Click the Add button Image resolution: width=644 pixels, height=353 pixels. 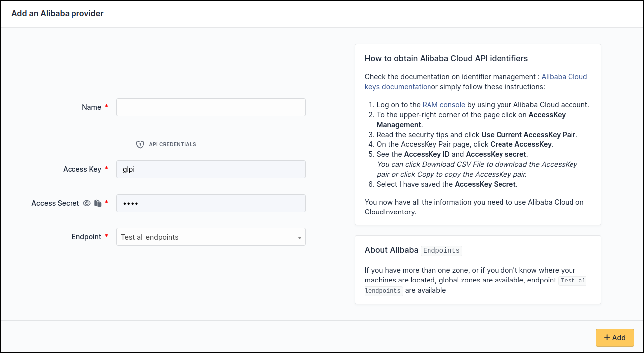coord(614,338)
